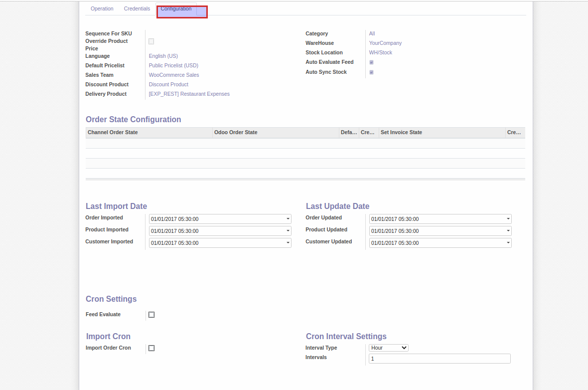Open the WH/Stock location link

[x=380, y=52]
